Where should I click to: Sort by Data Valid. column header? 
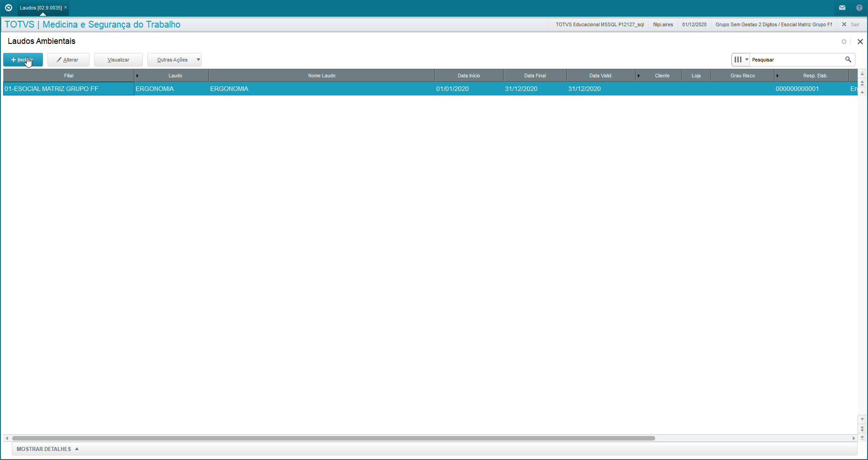(601, 76)
